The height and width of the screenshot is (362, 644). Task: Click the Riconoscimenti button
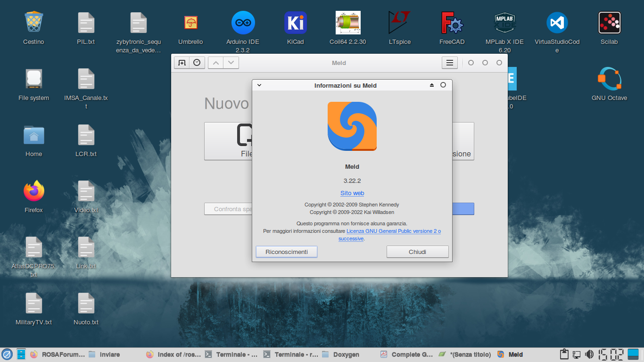click(287, 252)
